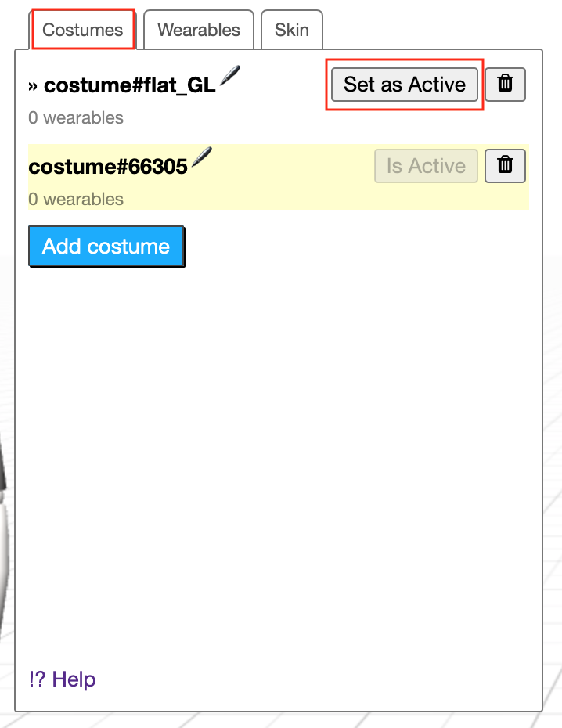
Task: Switch to the Costumes tab
Action: pos(83,30)
